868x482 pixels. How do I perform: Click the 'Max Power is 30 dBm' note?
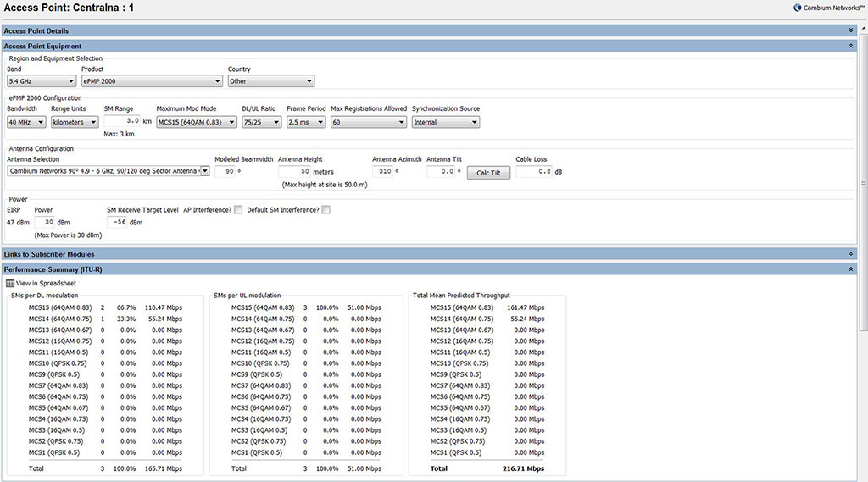click(68, 235)
